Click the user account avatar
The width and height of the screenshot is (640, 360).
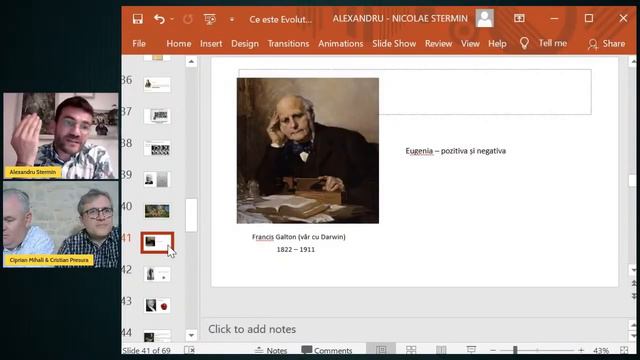point(484,18)
